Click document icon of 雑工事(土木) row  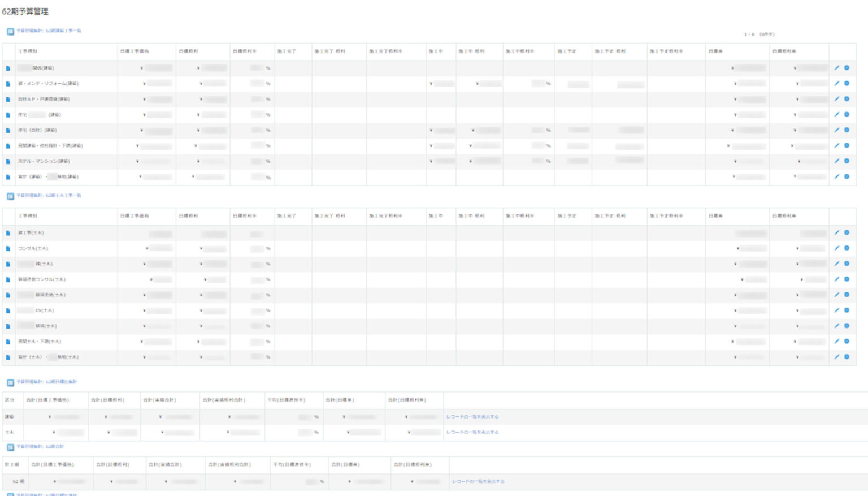click(x=8, y=233)
